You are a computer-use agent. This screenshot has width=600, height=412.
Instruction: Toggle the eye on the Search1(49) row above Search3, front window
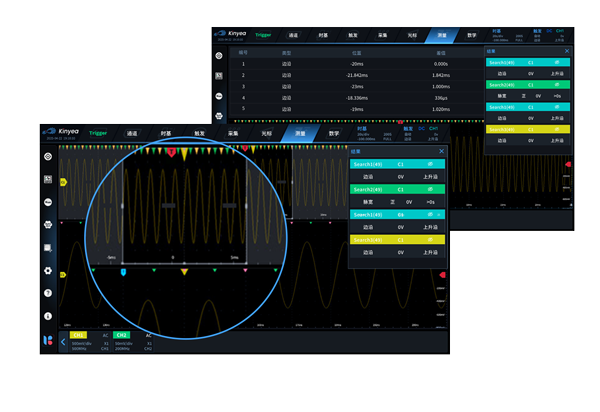click(x=430, y=215)
